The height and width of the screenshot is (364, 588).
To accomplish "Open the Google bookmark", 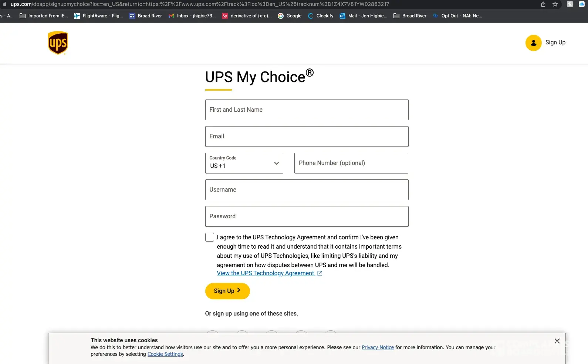I will 290,16.
